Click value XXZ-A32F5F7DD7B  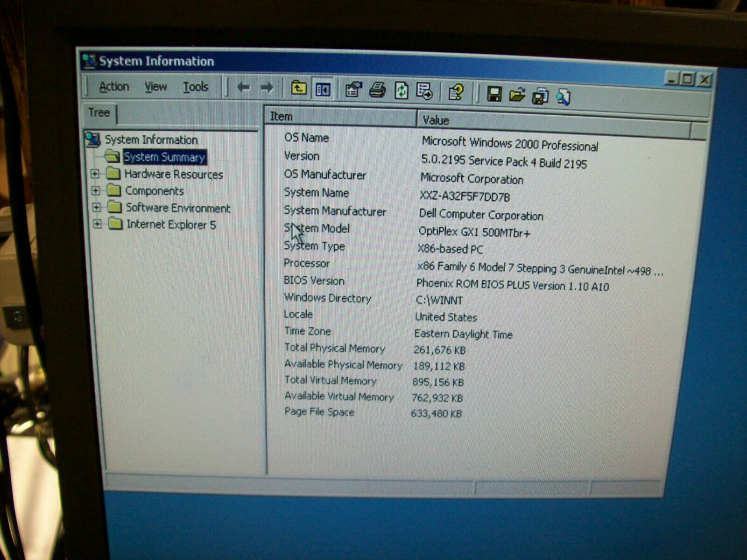[x=465, y=196]
